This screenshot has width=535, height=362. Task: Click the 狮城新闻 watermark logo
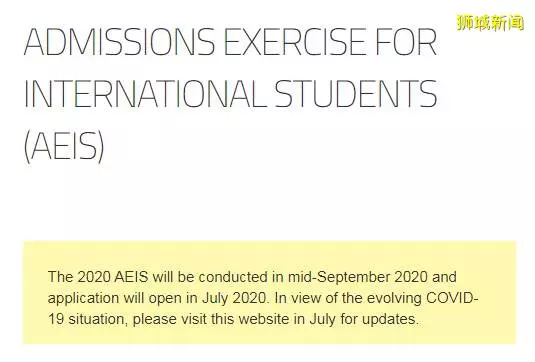pos(490,23)
